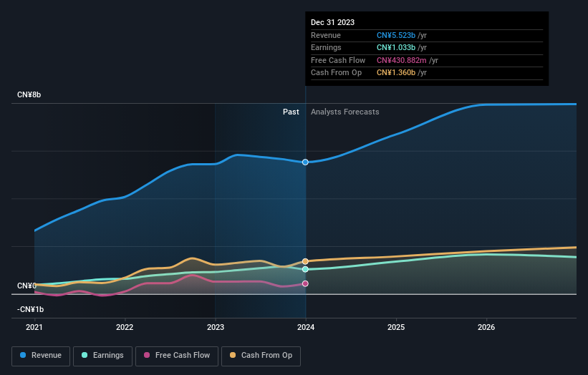Screen dimensions: 588x375
Task: Select the 2022 x-axis label
Action: click(x=125, y=327)
